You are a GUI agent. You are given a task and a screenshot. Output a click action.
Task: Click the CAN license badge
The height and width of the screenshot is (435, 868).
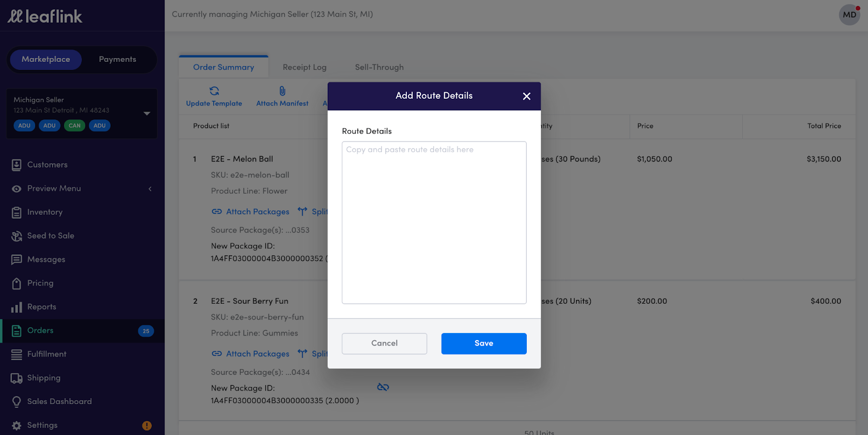click(x=74, y=125)
